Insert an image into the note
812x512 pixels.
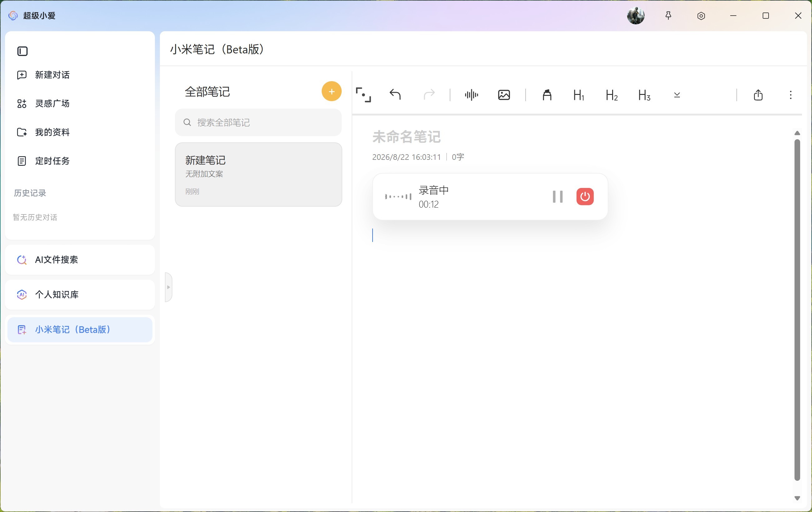click(504, 95)
